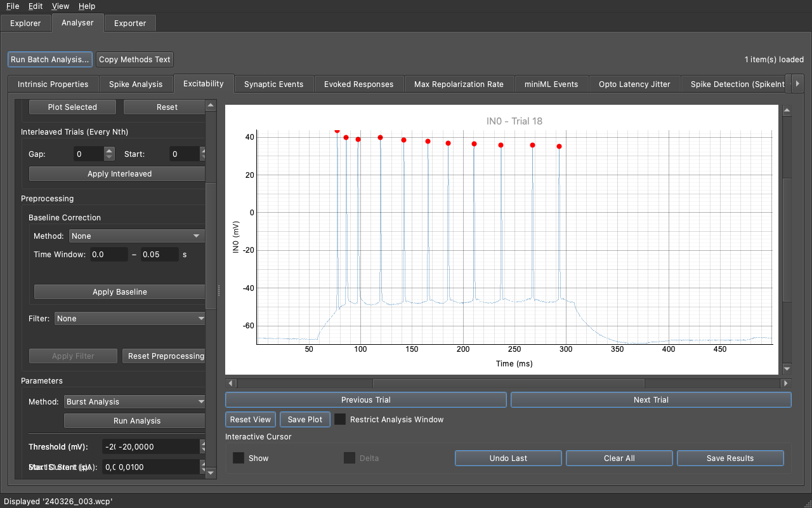Open the miniML Events tab
The image size is (812, 508).
(551, 84)
